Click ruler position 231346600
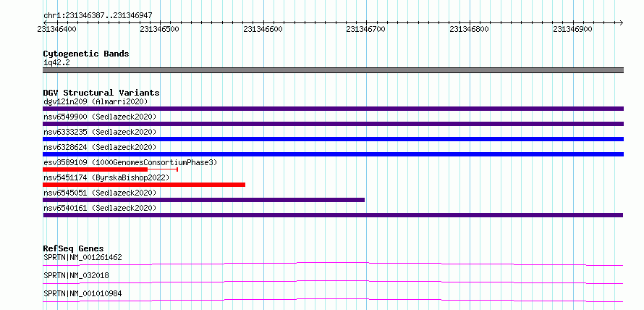 click(263, 29)
